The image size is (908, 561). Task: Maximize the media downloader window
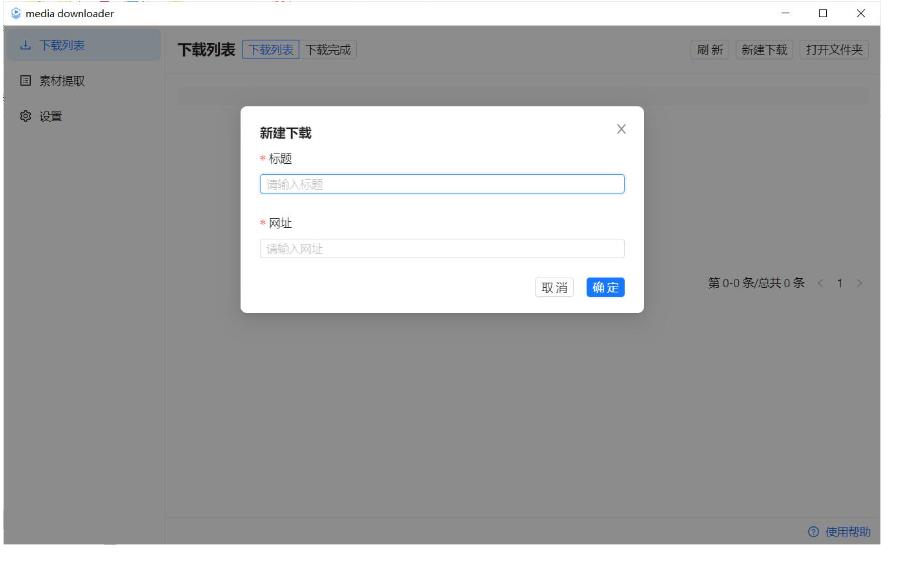[823, 13]
